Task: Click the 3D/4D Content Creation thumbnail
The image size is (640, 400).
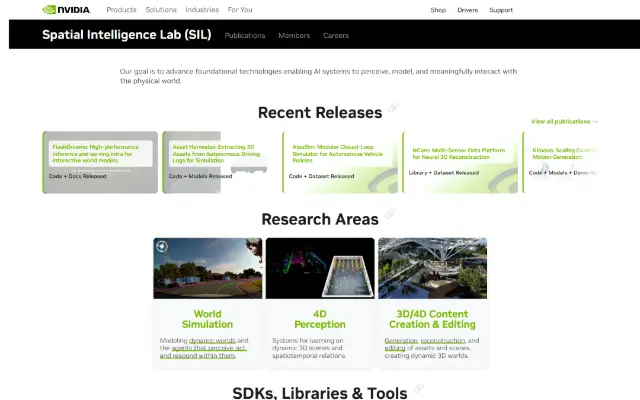Action: click(432, 268)
